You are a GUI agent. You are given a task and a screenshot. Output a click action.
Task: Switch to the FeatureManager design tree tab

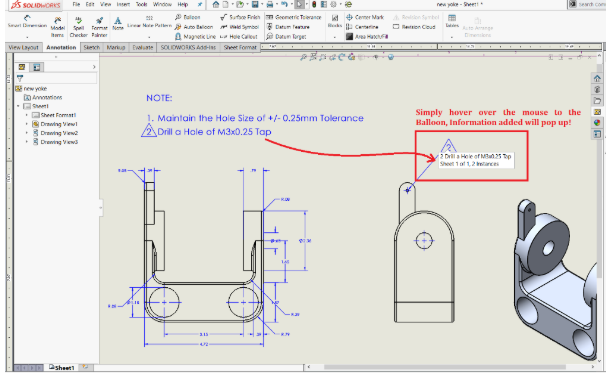point(22,67)
